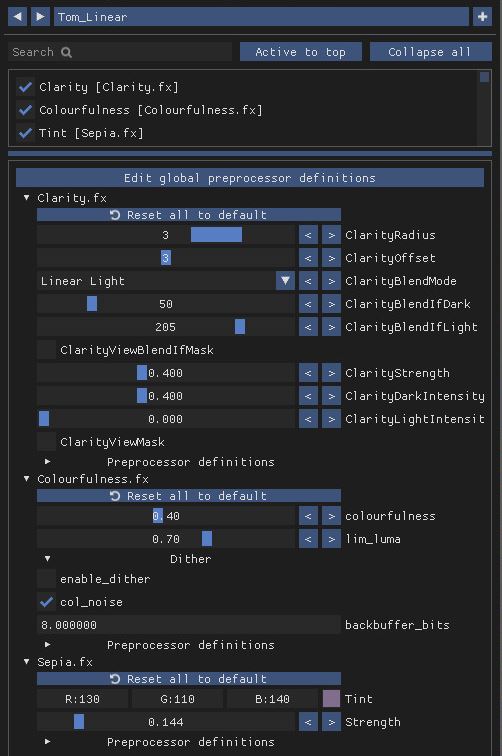Open the Tint color swatch picker

[x=331, y=699]
